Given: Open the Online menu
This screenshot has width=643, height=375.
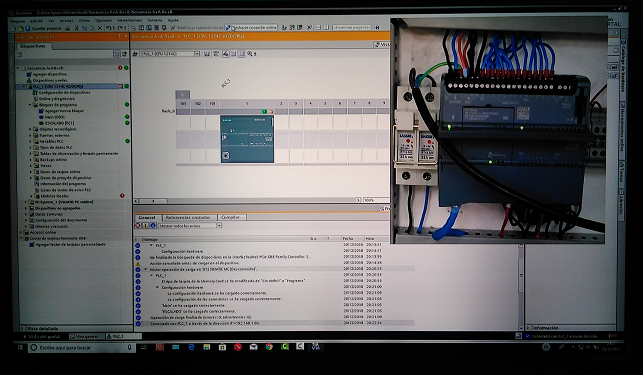Looking at the screenshot, I should tap(84, 21).
